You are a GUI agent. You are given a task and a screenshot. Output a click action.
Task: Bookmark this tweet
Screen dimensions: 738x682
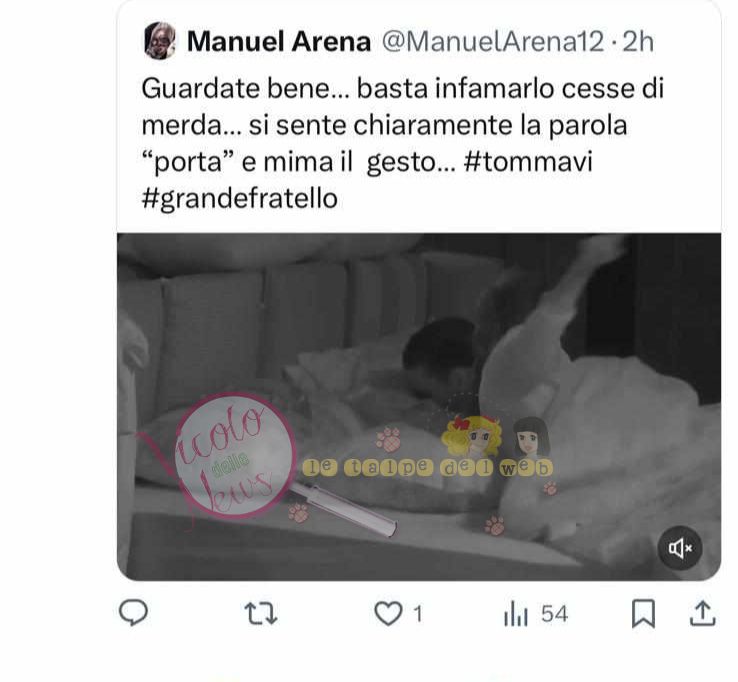tap(643, 614)
